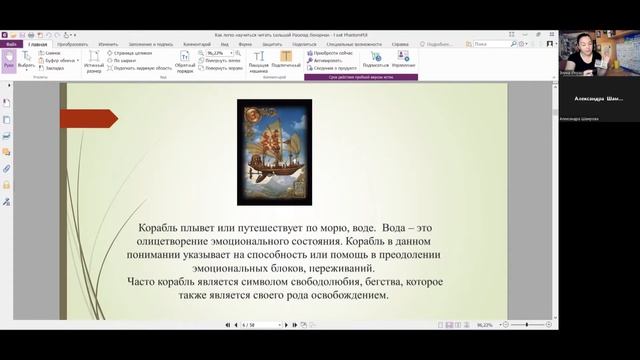Go to the first page
Screen dimensions: 640x360
[x=228, y=325]
